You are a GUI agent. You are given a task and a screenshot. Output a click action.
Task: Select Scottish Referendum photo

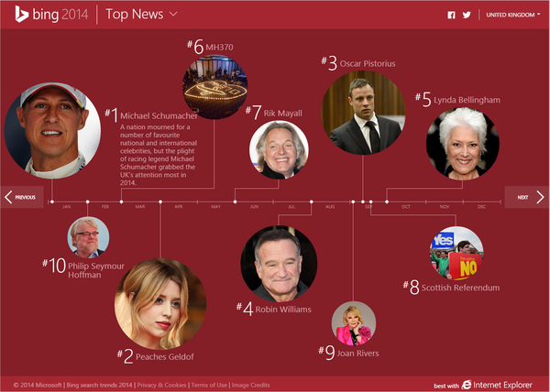point(456,253)
